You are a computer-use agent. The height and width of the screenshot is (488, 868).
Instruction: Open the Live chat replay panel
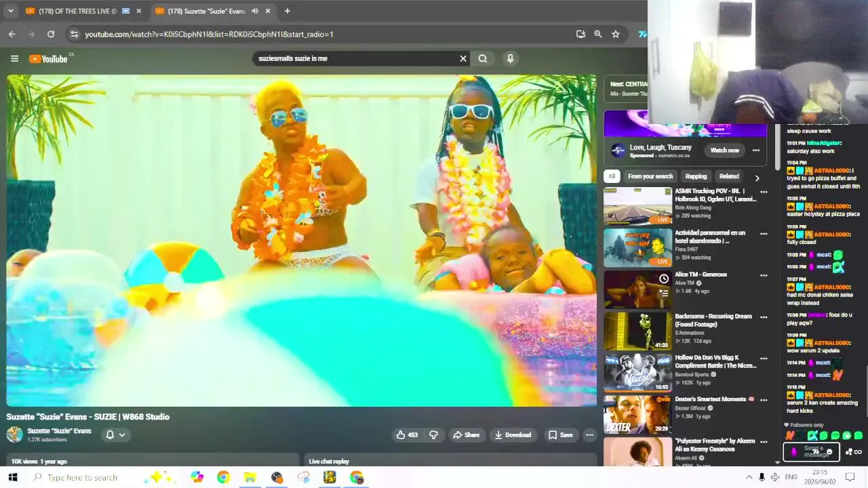point(451,461)
